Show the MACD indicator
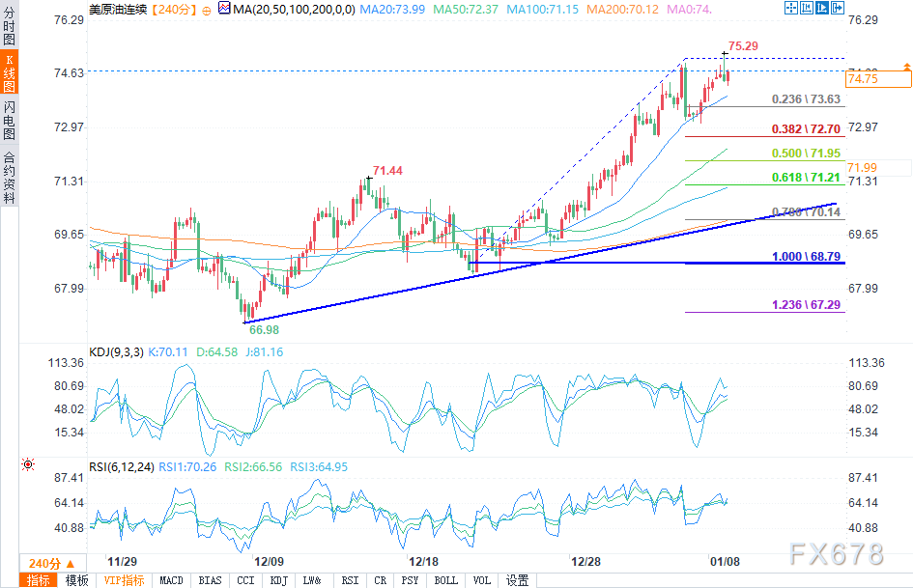 [171, 580]
